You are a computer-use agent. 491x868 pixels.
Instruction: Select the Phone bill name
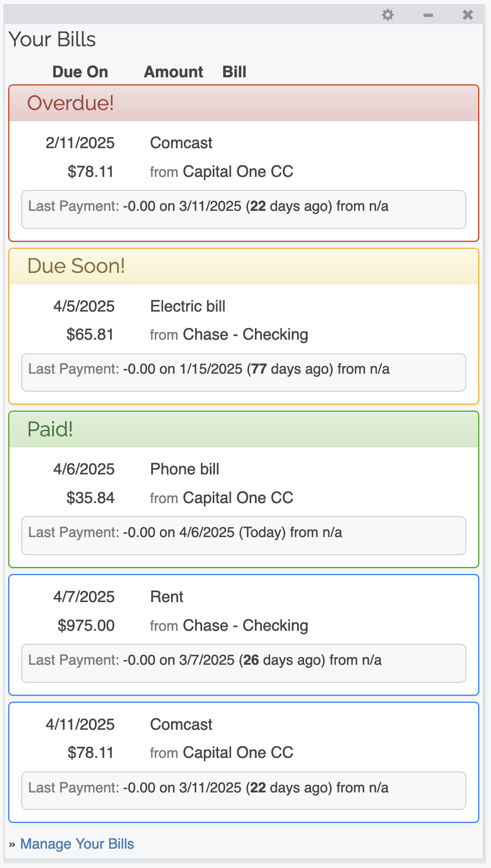coord(185,469)
